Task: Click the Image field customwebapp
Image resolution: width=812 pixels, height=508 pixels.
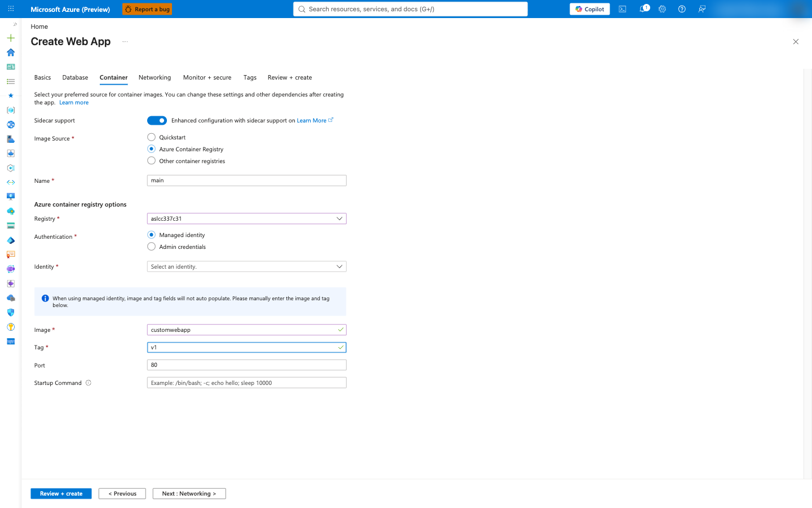Action: pos(246,330)
